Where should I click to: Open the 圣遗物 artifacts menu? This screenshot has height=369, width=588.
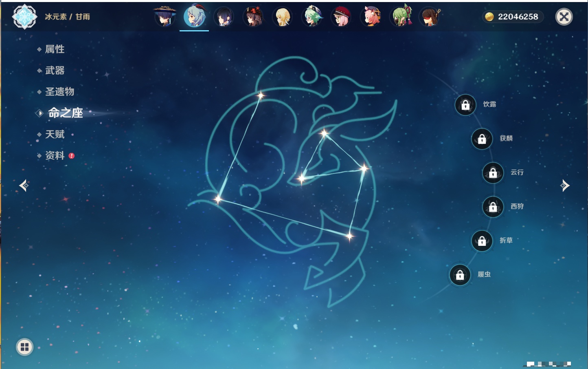[59, 92]
